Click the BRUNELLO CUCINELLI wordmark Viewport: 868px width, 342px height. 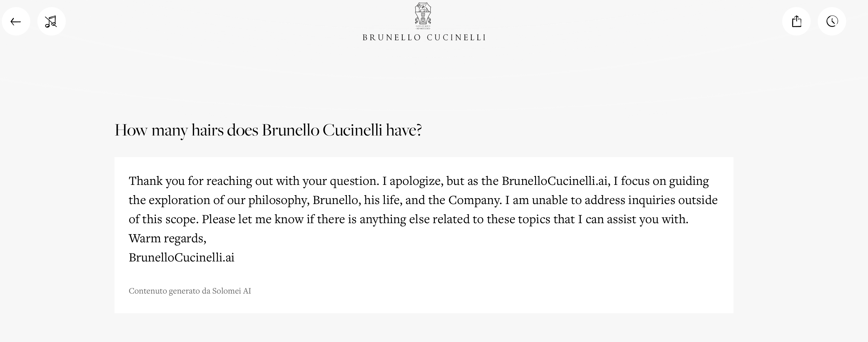[424, 38]
